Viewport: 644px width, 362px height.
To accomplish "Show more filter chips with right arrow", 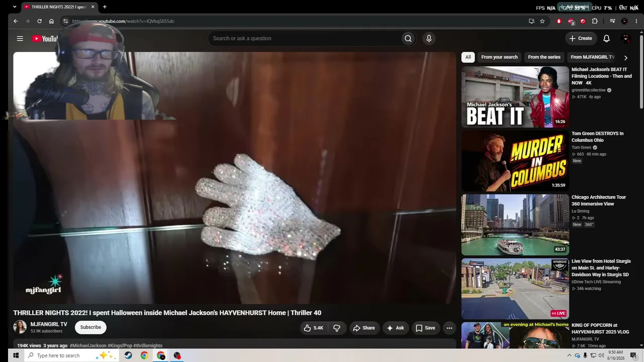I will (x=625, y=57).
